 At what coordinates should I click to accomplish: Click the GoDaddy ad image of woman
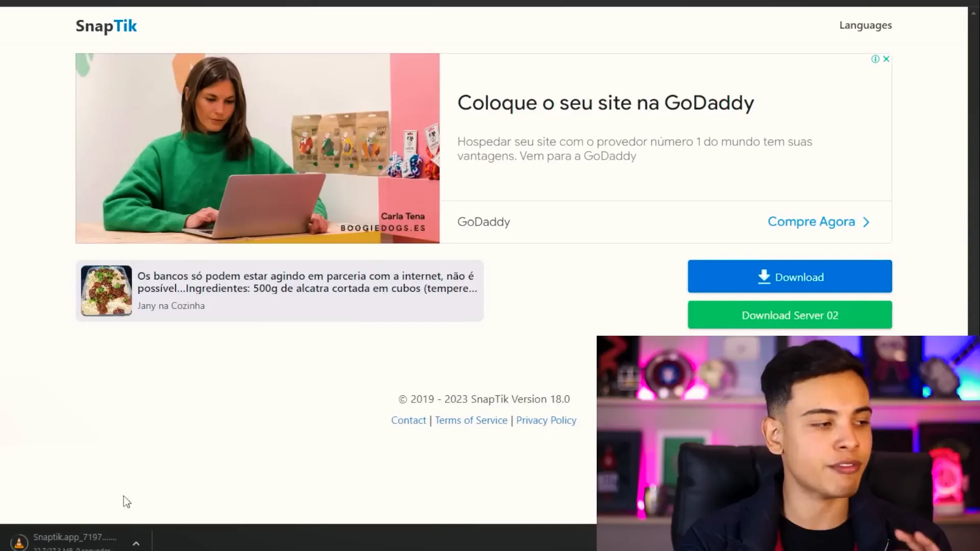(x=257, y=148)
